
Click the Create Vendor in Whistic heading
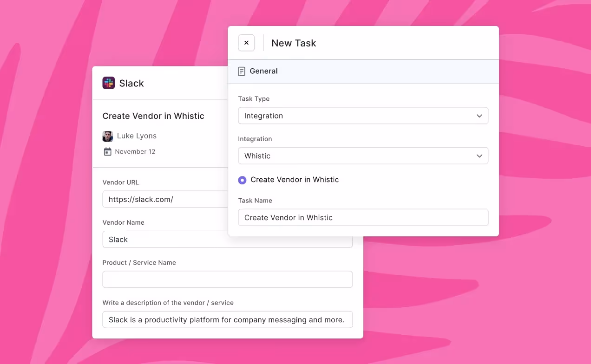pos(153,116)
